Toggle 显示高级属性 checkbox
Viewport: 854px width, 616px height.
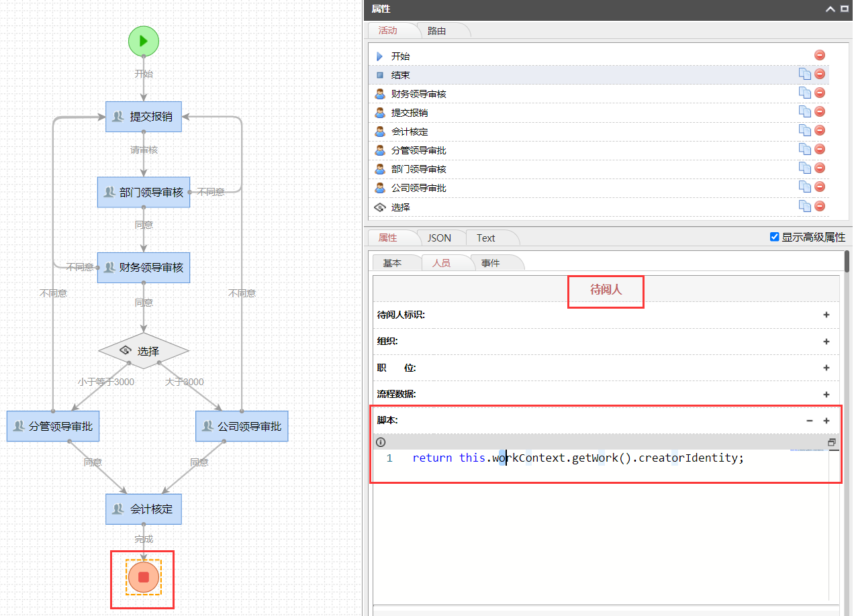coord(775,237)
